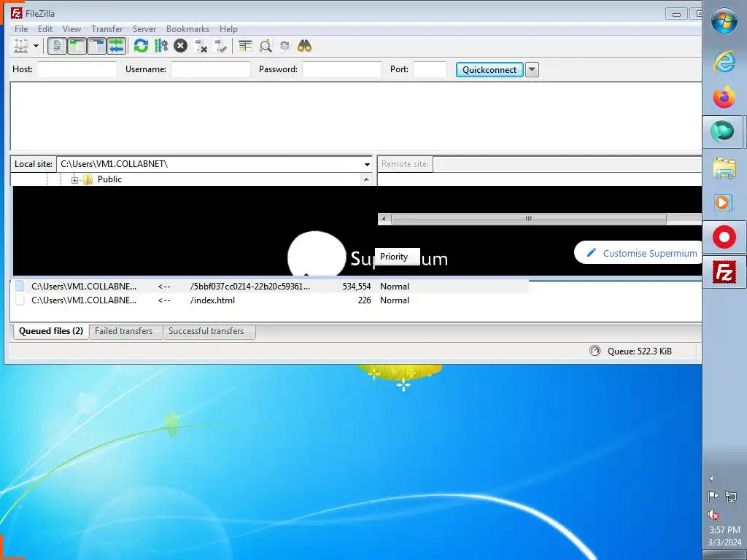Viewport: 747px width, 560px height.
Task: Click the remote pane scroll-left arrow
Action: (x=384, y=219)
